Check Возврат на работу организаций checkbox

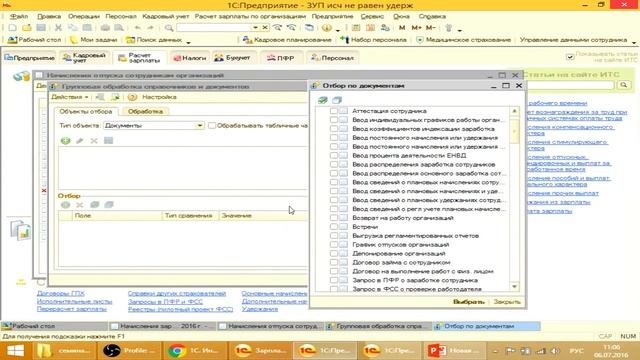[x=334, y=218]
